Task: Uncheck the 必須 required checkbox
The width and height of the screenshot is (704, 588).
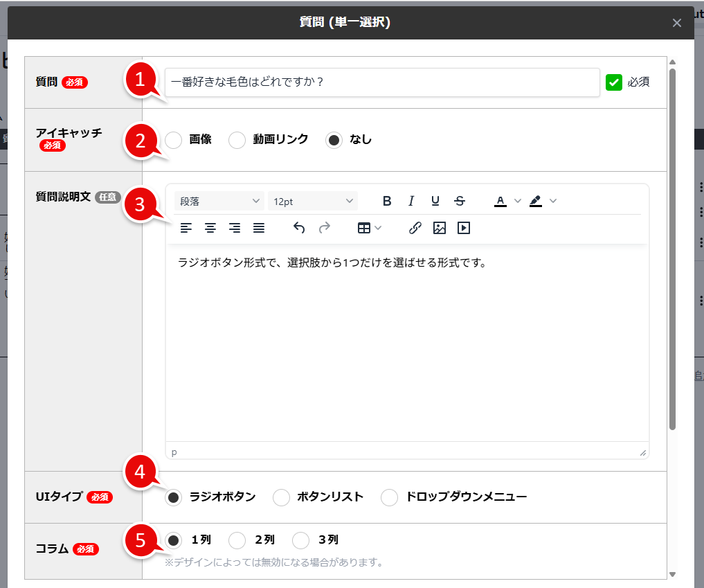Action: pyautogui.click(x=613, y=82)
